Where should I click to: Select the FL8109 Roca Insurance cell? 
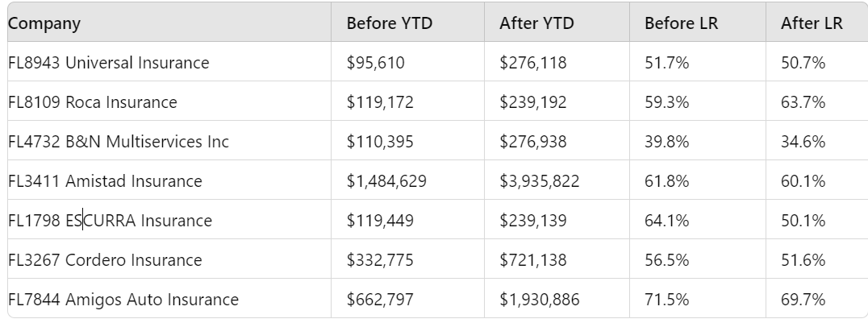point(93,102)
